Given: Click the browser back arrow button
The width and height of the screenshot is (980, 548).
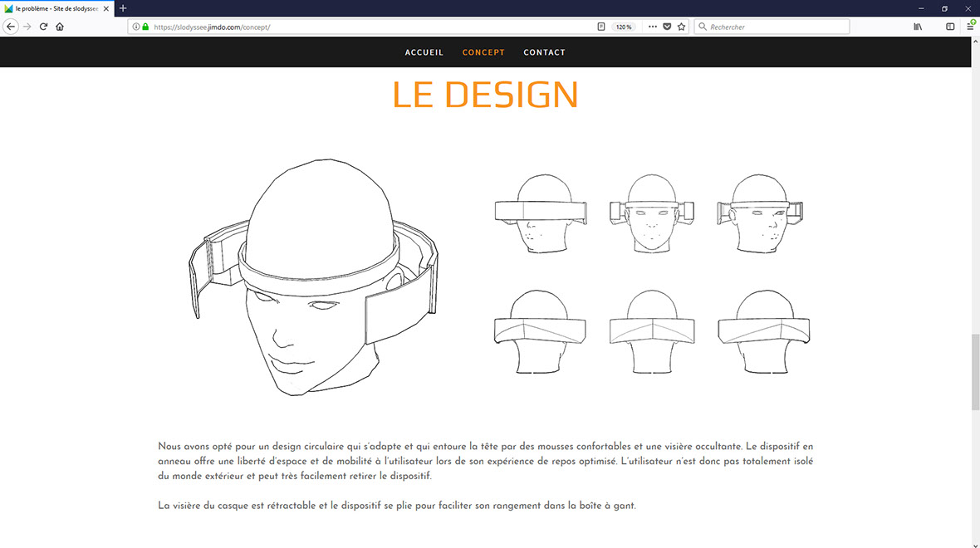Looking at the screenshot, I should [x=11, y=27].
